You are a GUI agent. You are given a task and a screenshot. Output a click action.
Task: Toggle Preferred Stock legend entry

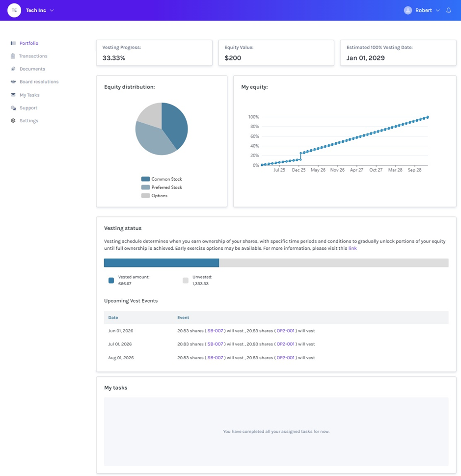(x=162, y=187)
